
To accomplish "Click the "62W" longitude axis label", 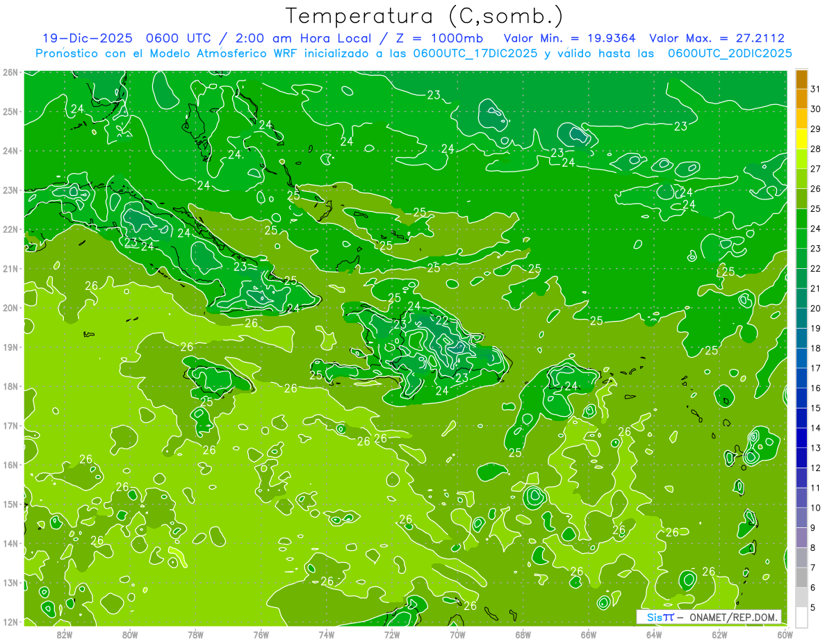I will [x=719, y=634].
